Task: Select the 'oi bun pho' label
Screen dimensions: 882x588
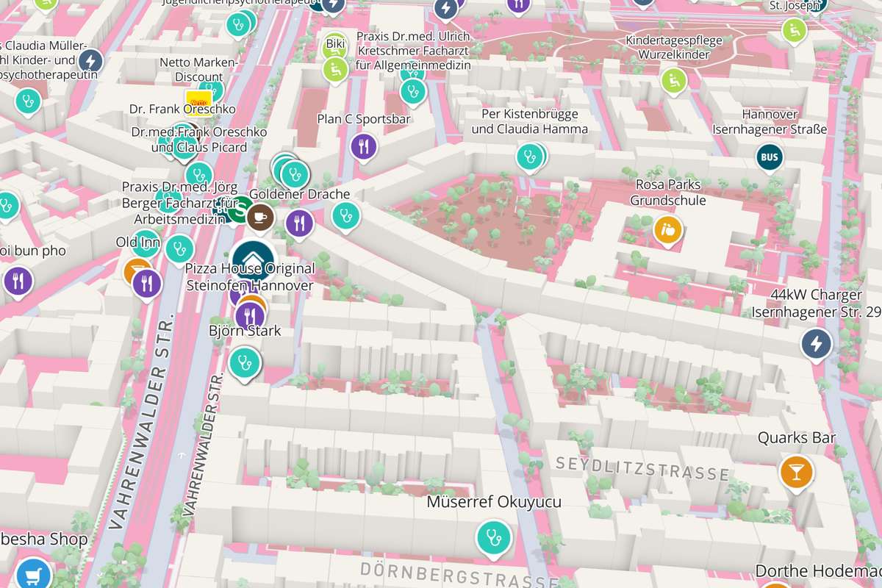Action: (33, 251)
